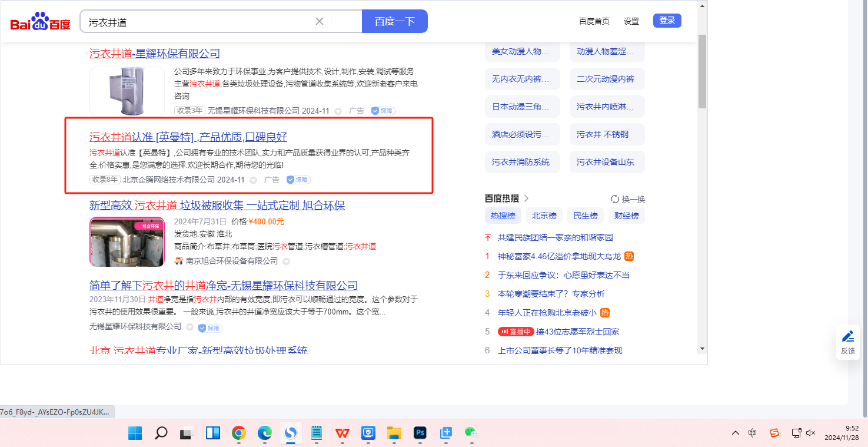Open the 反馈 feedback pencil icon
Screen dimensions: 868x447
click(847, 336)
